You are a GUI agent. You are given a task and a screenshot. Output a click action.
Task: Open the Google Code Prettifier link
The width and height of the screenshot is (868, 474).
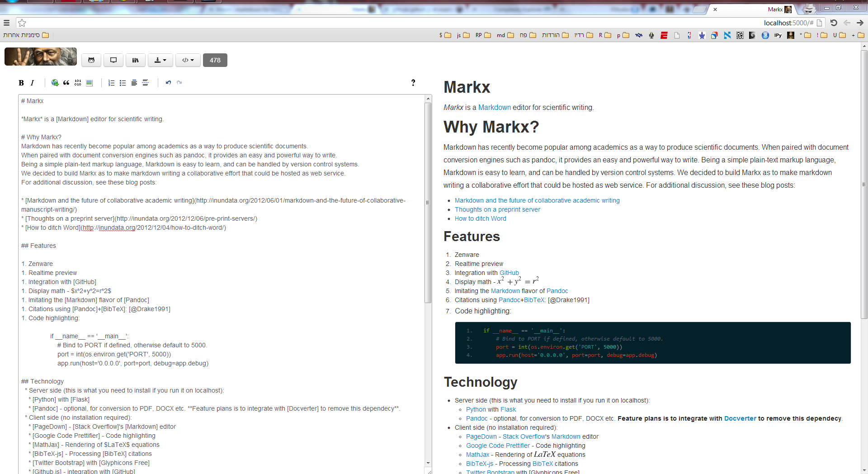tap(498, 446)
